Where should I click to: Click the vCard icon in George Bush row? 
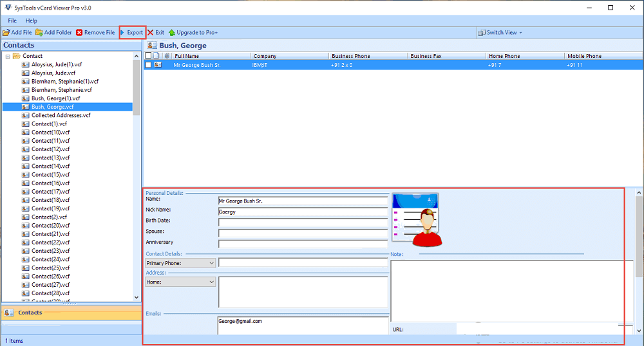point(158,65)
